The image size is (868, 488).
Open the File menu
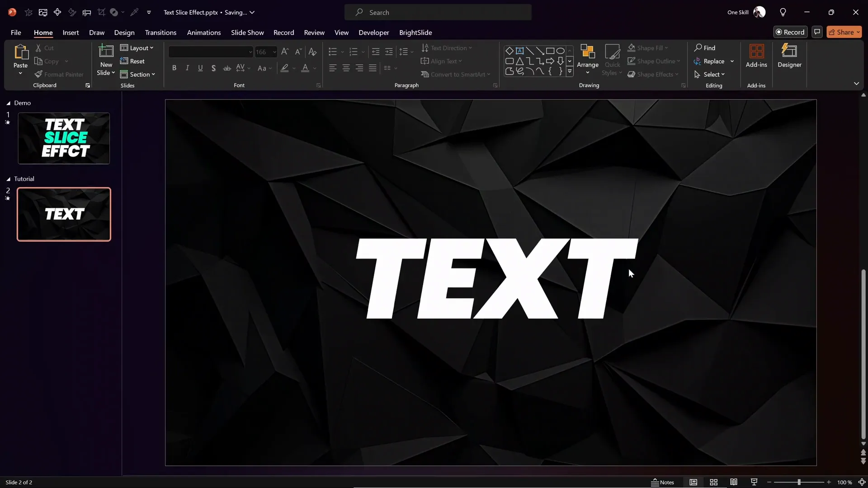tap(16, 32)
